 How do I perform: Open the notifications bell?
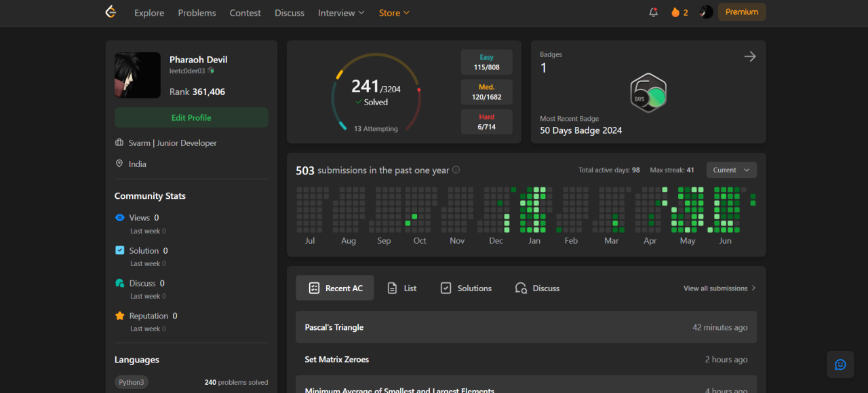pyautogui.click(x=654, y=12)
